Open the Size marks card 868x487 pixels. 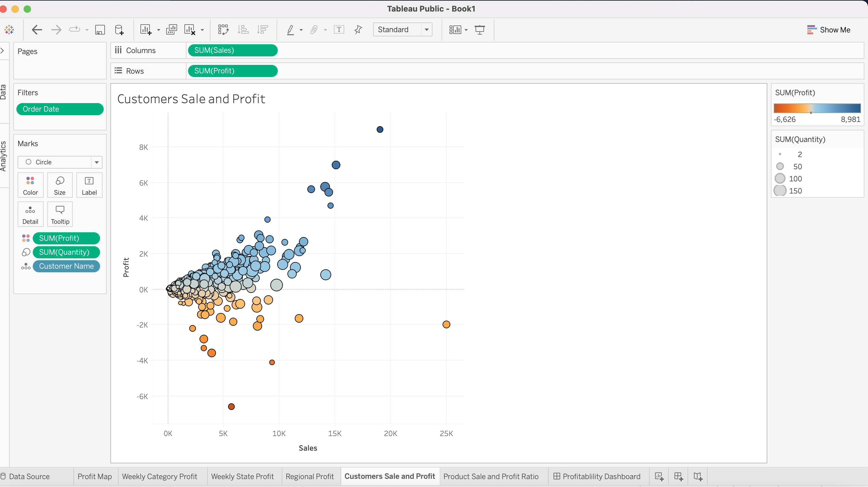click(60, 185)
